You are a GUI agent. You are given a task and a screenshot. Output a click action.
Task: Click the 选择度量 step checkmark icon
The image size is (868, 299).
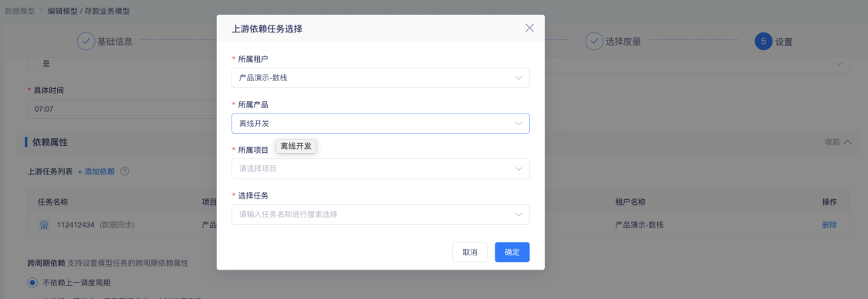(594, 41)
